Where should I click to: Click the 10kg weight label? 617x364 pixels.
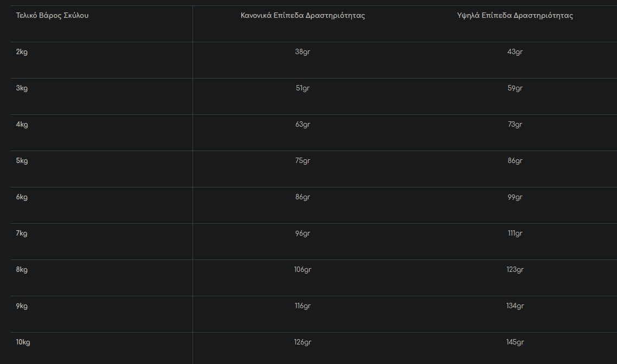23,342
